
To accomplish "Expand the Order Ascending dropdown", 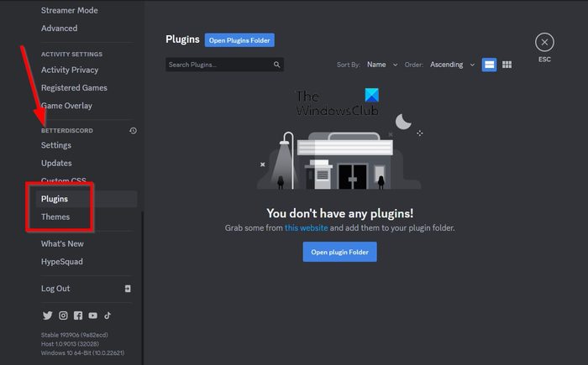I will pyautogui.click(x=452, y=65).
